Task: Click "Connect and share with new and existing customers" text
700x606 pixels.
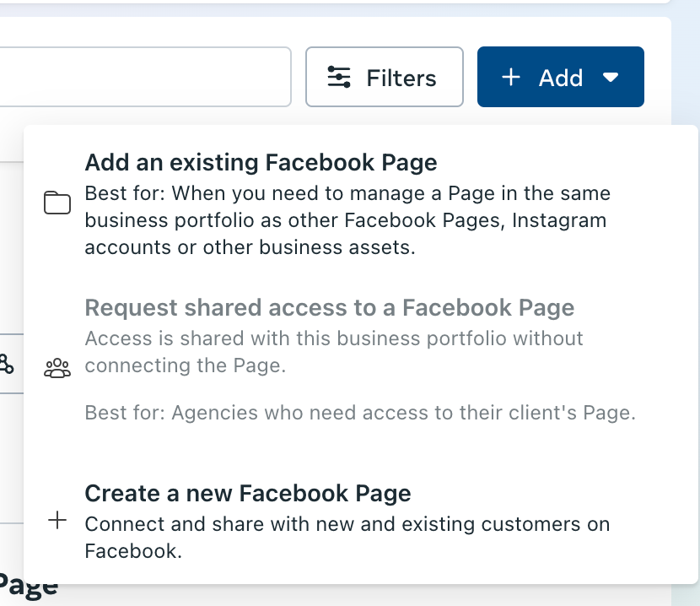Action: point(347,524)
